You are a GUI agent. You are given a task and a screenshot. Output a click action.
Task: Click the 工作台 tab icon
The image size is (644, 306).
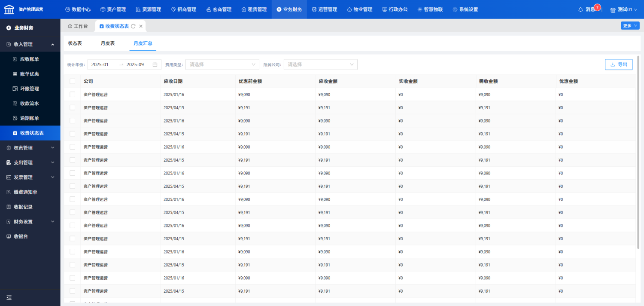pos(70,26)
